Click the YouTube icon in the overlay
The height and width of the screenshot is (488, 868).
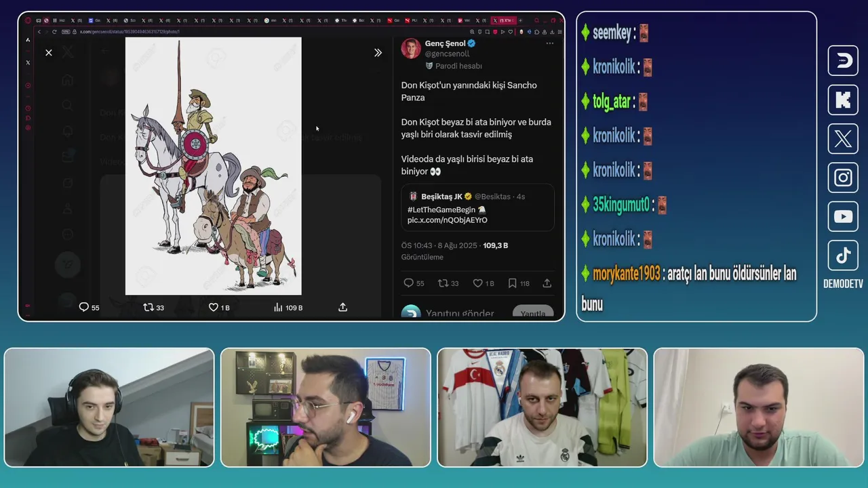point(843,217)
